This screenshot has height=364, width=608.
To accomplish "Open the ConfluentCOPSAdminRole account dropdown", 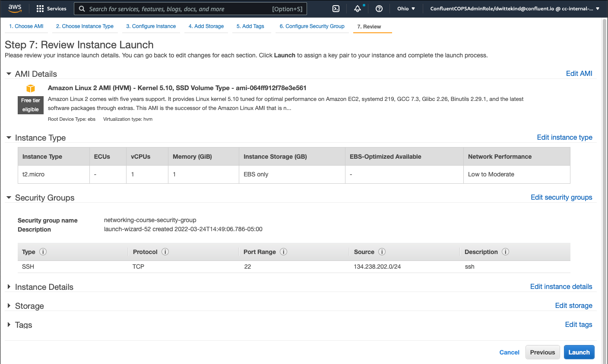I will click(x=515, y=9).
